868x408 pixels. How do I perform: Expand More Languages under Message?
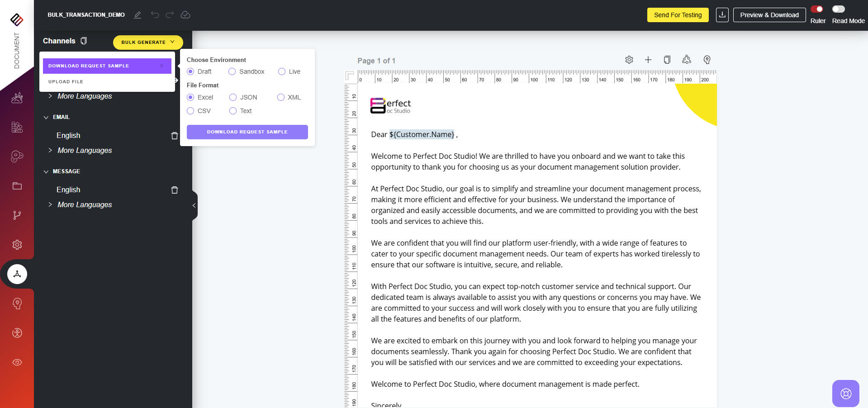pyautogui.click(x=50, y=204)
